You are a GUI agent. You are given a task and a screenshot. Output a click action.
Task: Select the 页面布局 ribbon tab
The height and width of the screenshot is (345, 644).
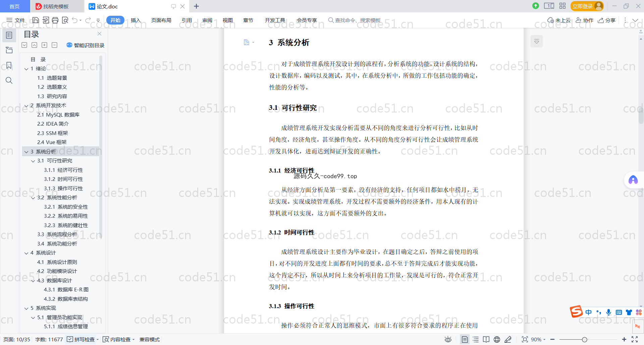tap(161, 20)
